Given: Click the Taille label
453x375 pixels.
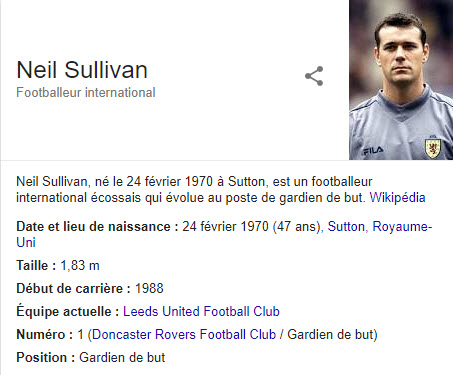Looking at the screenshot, I should click(x=36, y=266).
